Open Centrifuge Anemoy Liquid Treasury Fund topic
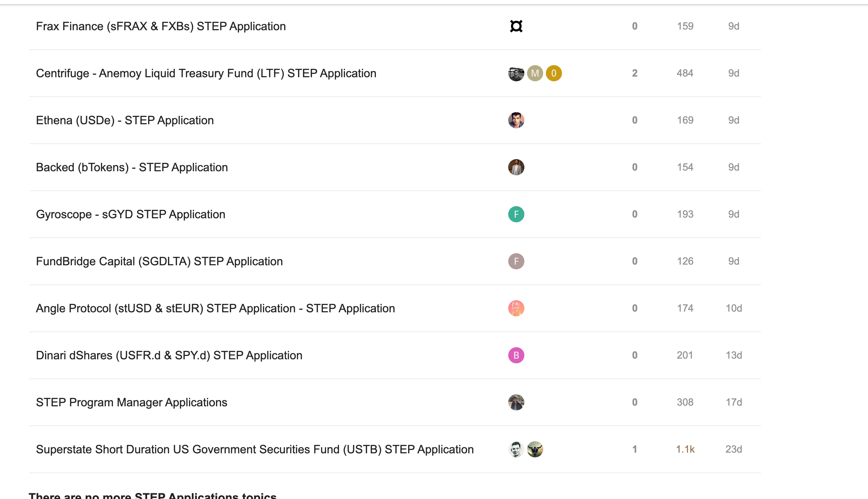The height and width of the screenshot is (499, 868). tap(206, 73)
